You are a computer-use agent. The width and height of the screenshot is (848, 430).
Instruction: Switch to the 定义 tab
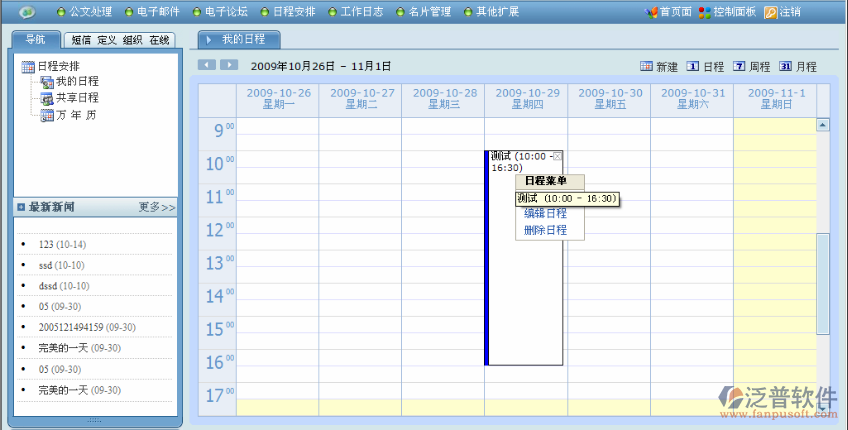point(107,40)
